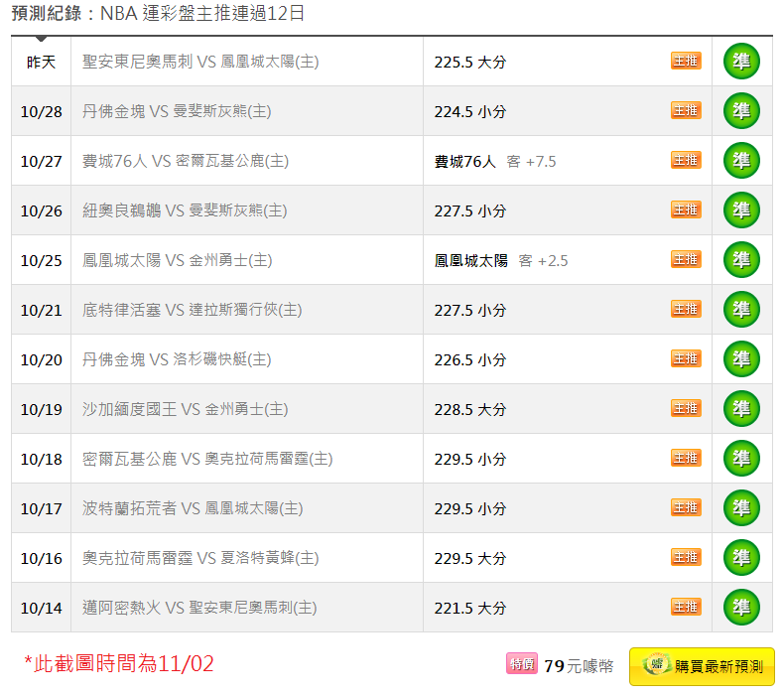784x696 pixels.
Task: Click the green 準 icon in the 10/14 row
Action: point(741,607)
